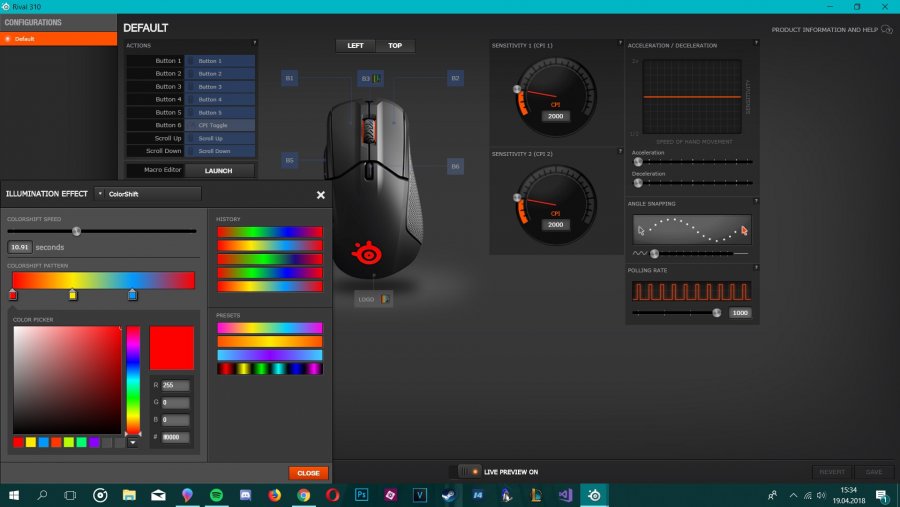Open Photoshop from the taskbar
Screen dimensions: 900x507
[x=362, y=495]
